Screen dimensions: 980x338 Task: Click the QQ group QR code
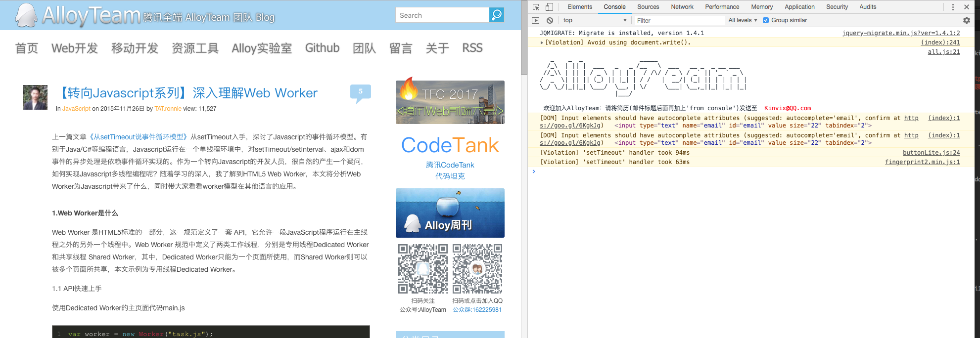477,269
